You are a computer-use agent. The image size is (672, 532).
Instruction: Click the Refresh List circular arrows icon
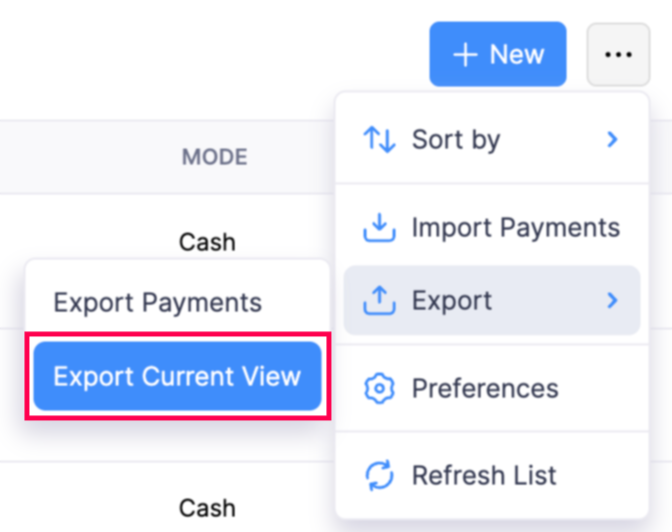click(x=379, y=475)
